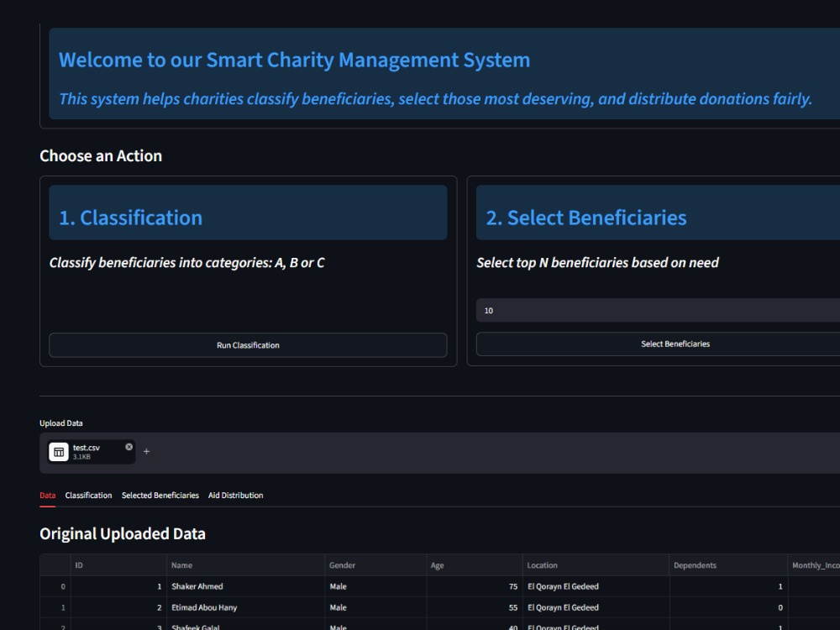Click Etimad Abou Hany's Male gender cell
Image resolution: width=840 pixels, height=630 pixels.
tap(375, 607)
